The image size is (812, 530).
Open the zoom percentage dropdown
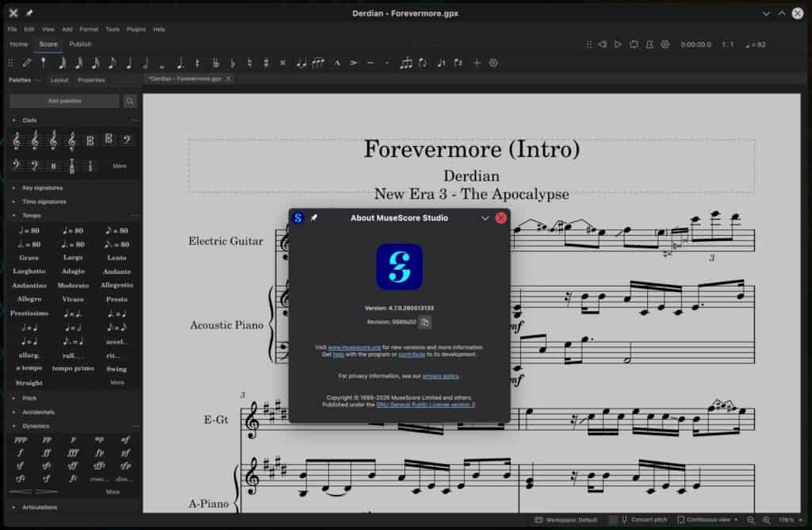(x=791, y=520)
